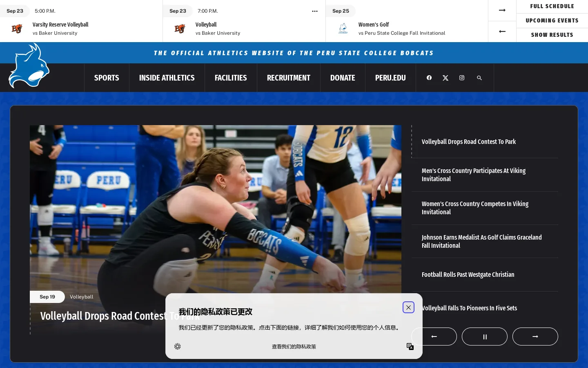Select the Full Schedule tab
This screenshot has height=368, width=588.
(552, 6)
